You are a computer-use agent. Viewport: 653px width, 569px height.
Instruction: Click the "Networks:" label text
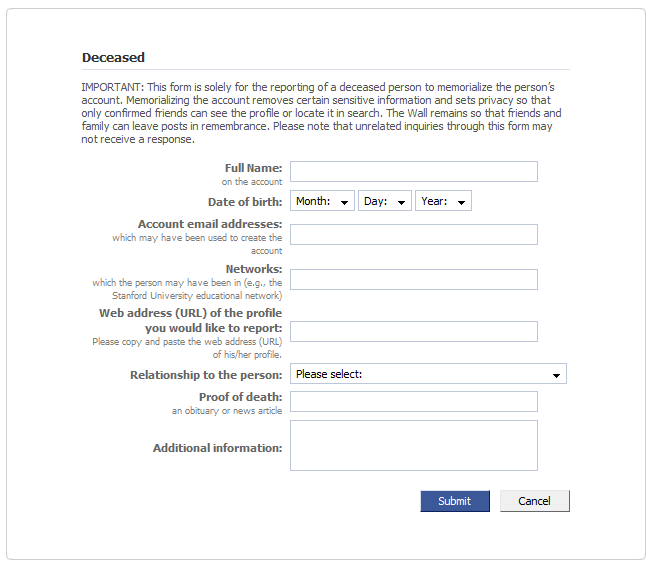pyautogui.click(x=254, y=269)
